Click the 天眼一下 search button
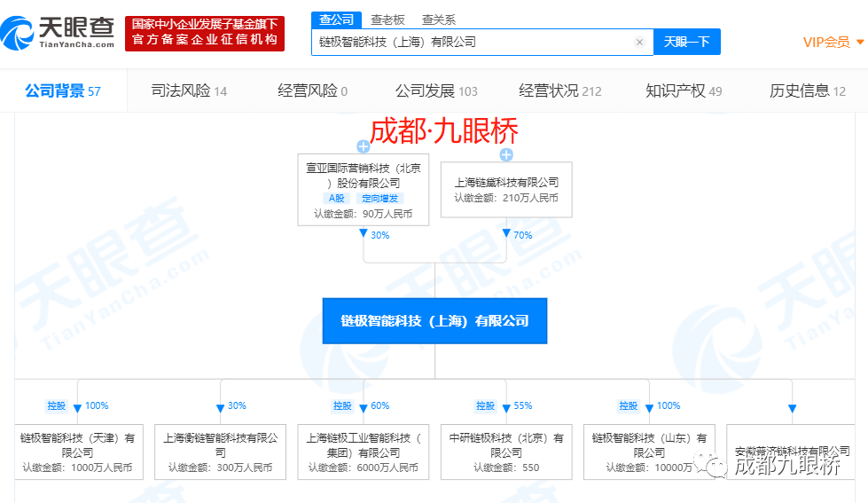The height and width of the screenshot is (503, 868). 686,42
